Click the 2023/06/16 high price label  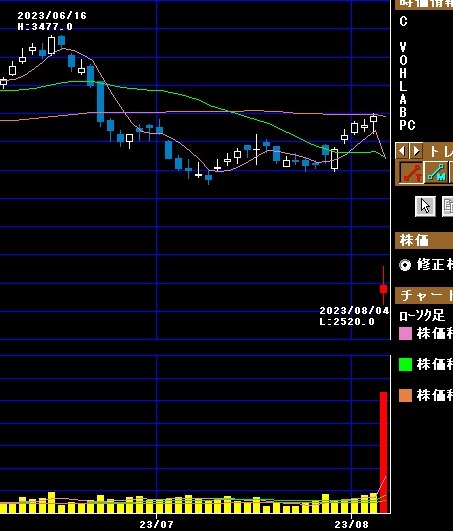point(52,21)
